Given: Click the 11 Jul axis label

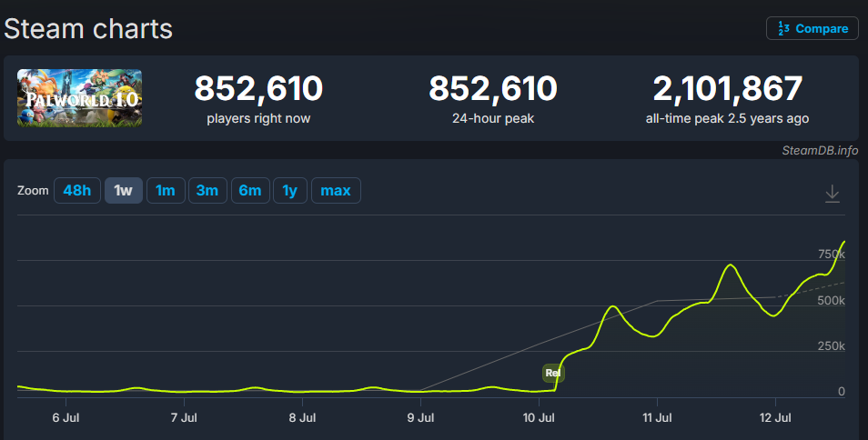Looking at the screenshot, I should point(657,418).
